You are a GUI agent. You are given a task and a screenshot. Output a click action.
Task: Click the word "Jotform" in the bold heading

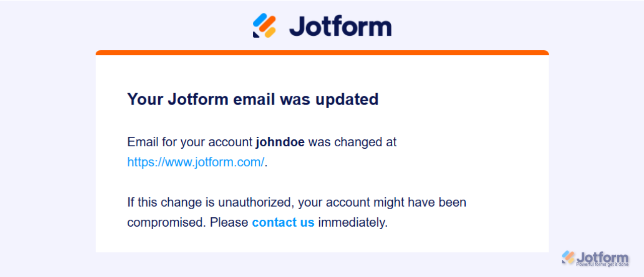(x=198, y=99)
